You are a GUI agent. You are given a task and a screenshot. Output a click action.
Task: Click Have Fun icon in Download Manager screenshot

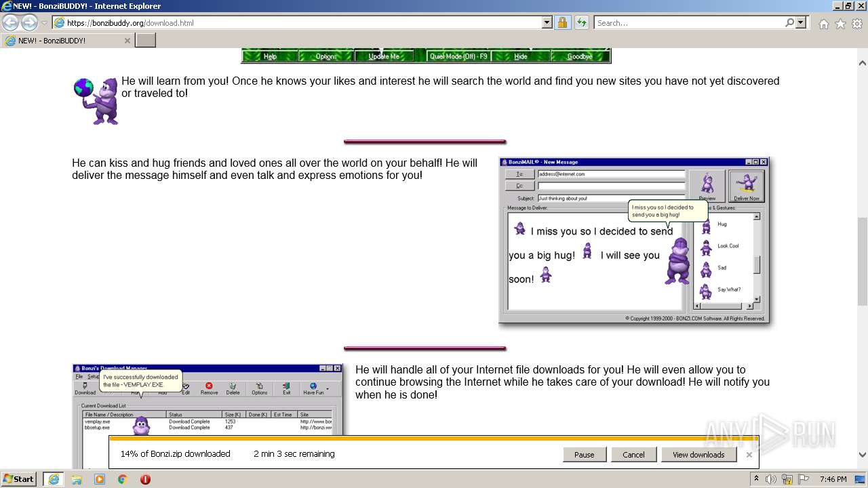point(313,388)
